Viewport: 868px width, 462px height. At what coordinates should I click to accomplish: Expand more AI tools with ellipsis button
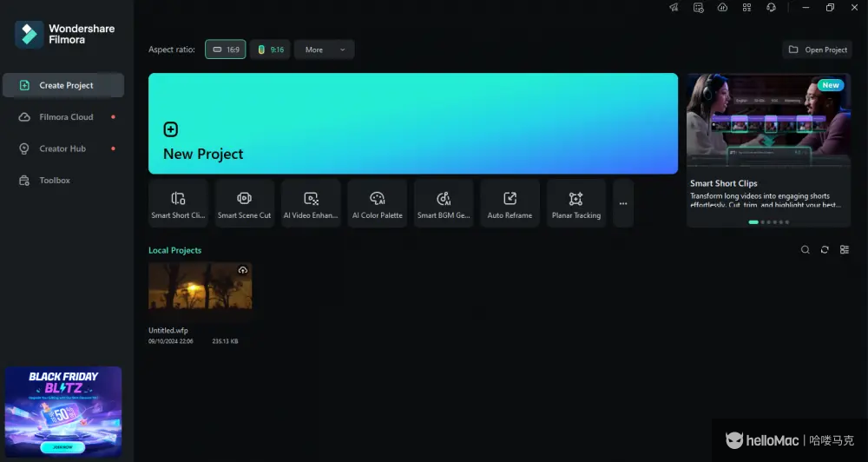623,203
